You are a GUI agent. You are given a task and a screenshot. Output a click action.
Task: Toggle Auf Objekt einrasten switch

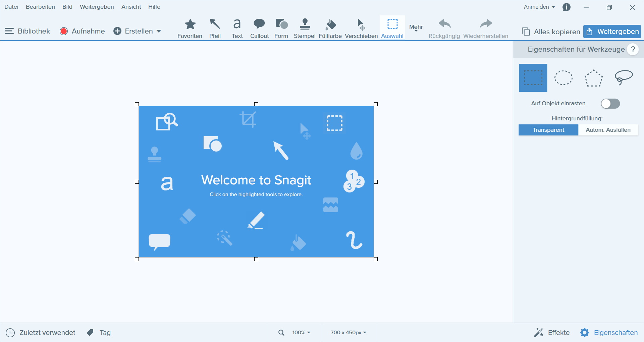pos(610,104)
